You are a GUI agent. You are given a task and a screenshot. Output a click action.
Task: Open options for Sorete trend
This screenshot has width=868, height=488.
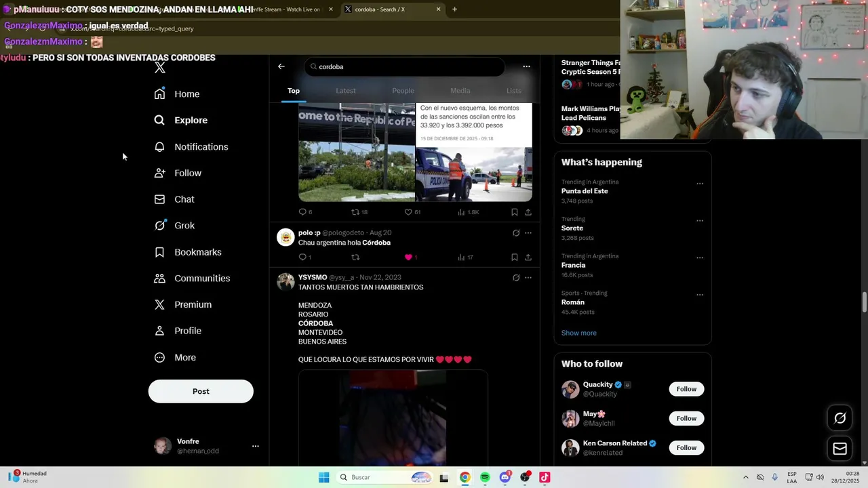click(700, 221)
